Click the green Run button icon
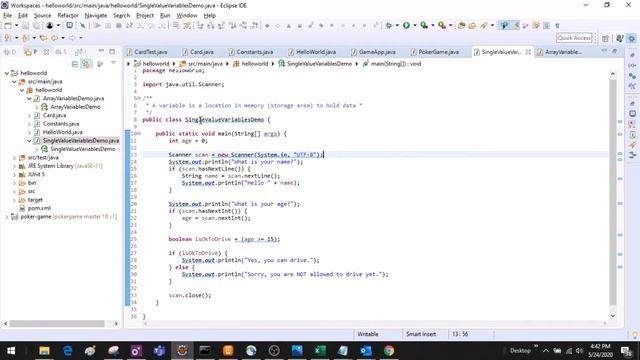The height and width of the screenshot is (360, 640). pos(406,25)
